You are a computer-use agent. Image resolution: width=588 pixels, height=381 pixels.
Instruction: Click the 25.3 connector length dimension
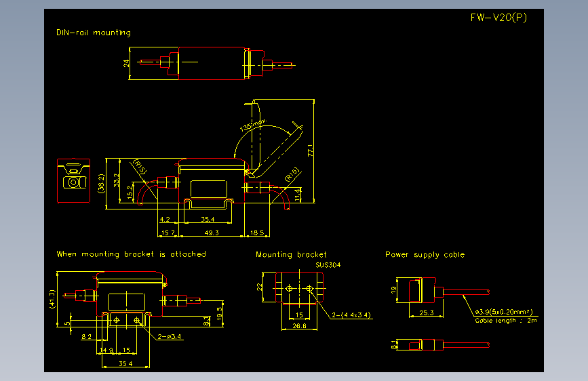(427, 313)
